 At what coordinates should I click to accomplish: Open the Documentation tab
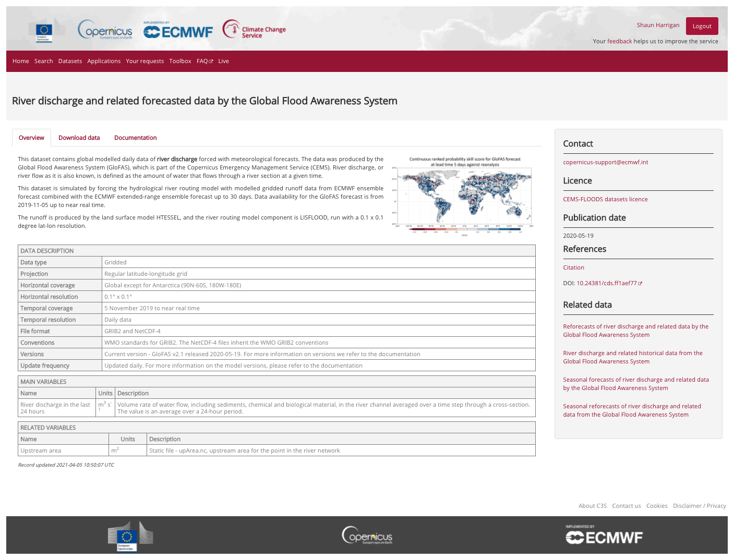point(135,138)
